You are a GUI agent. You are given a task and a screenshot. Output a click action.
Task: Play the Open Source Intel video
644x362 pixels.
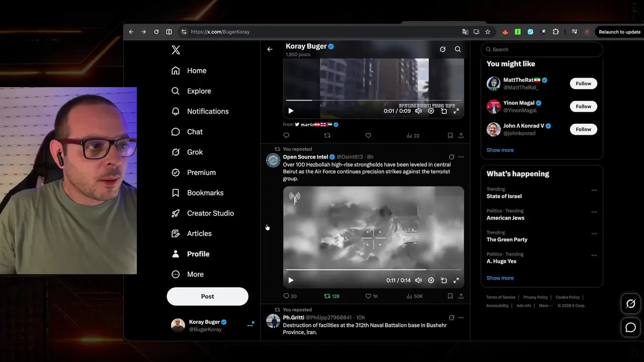pyautogui.click(x=291, y=280)
